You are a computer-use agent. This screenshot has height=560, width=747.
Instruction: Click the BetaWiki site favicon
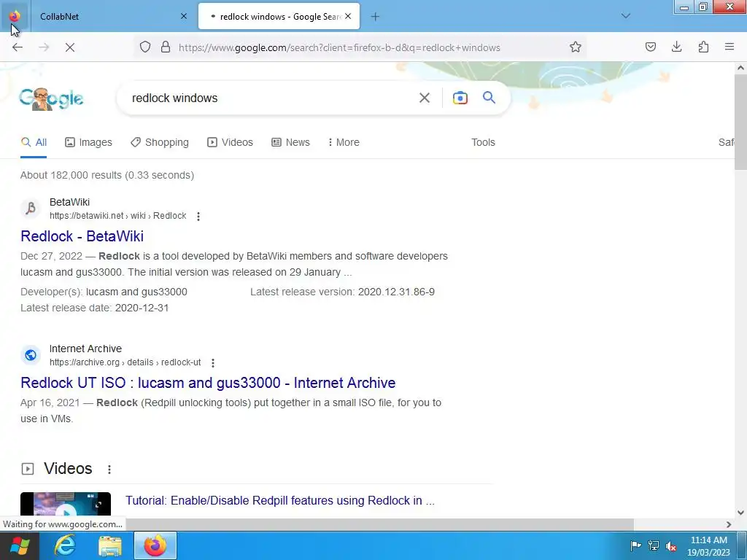(31, 208)
